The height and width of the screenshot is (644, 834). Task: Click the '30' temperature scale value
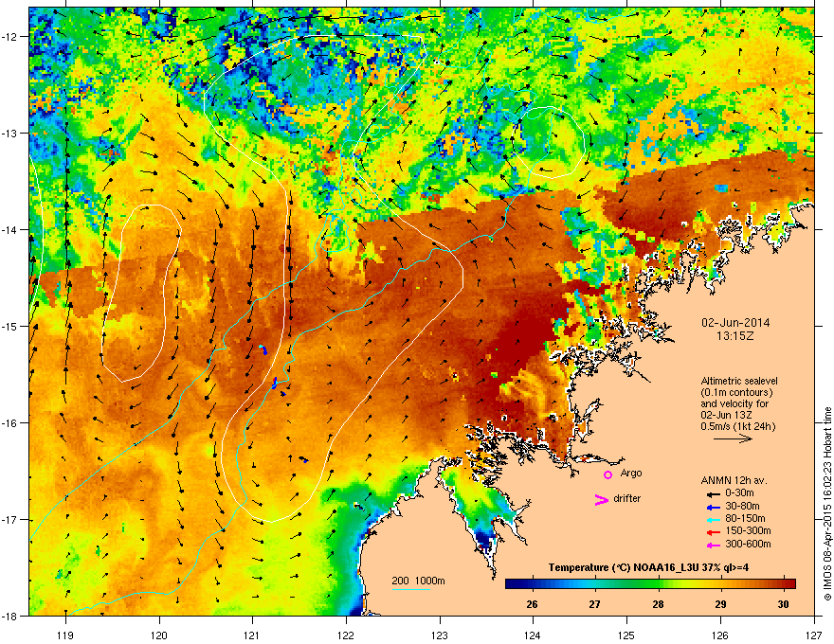pyautogui.click(x=783, y=604)
